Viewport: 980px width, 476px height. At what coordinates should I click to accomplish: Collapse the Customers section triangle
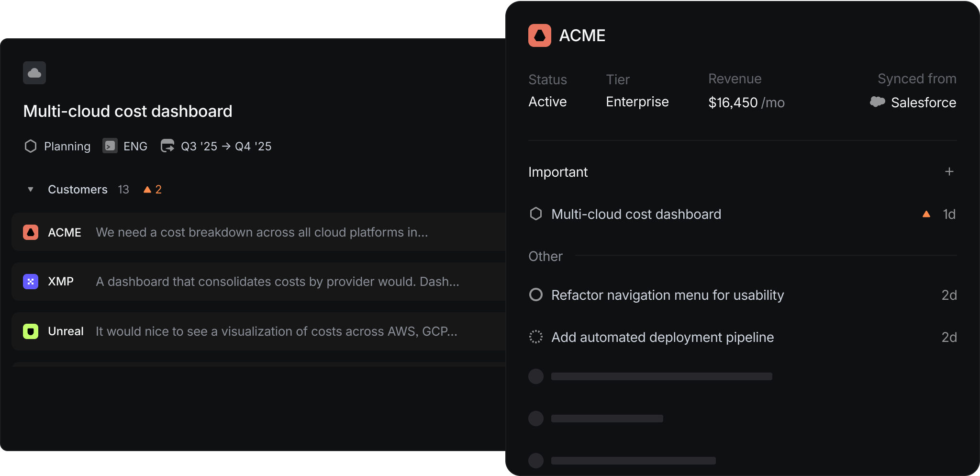[31, 190]
